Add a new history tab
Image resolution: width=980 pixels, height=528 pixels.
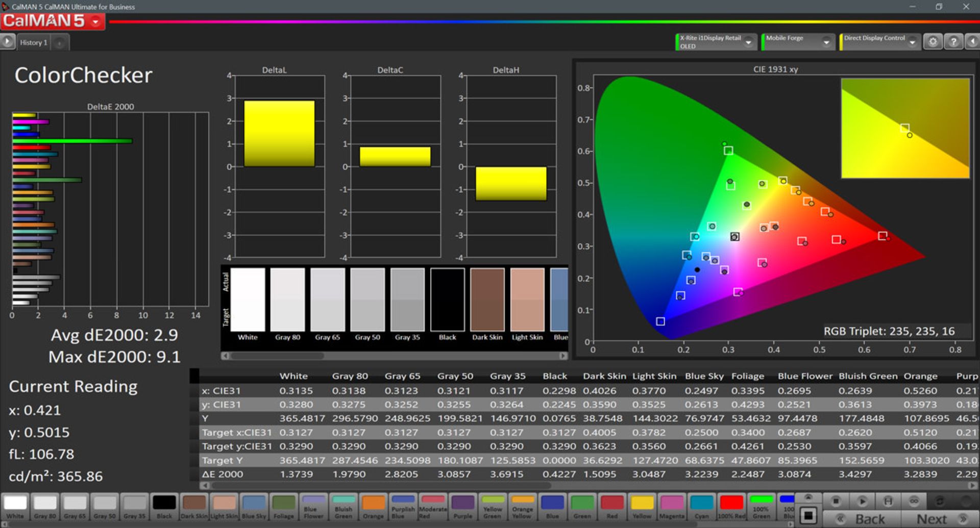click(60, 43)
